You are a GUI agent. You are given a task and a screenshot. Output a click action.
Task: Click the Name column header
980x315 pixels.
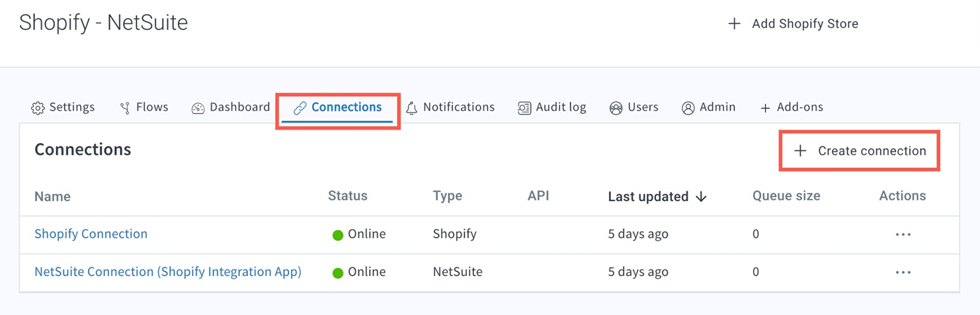pyautogui.click(x=52, y=197)
